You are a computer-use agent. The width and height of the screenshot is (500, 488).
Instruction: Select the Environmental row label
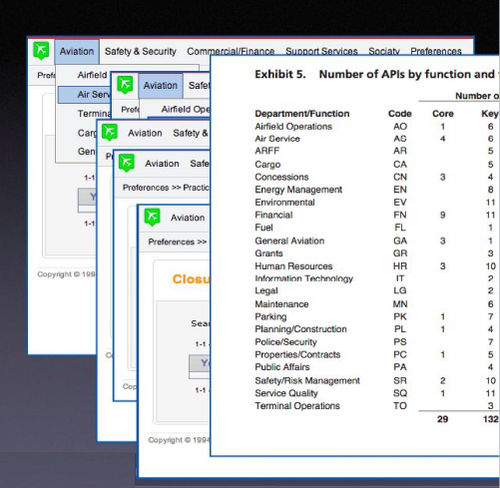pyautogui.click(x=285, y=202)
